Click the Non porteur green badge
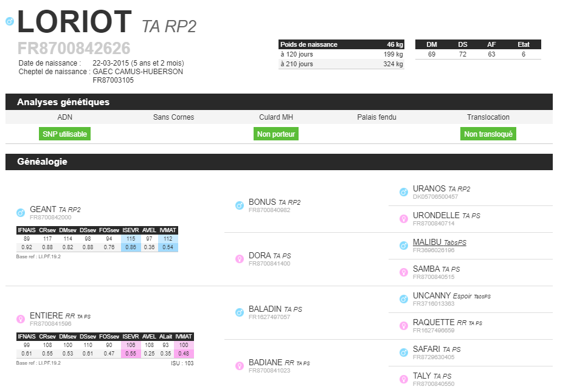 276,134
